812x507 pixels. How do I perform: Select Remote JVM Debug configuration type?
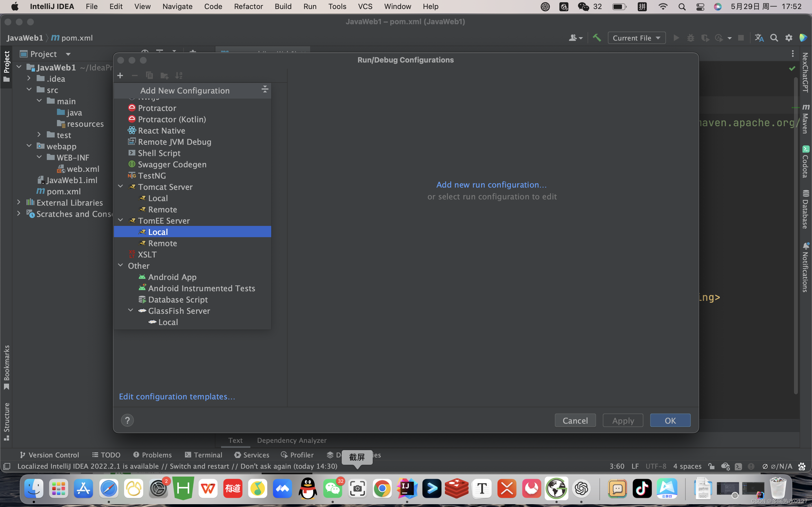175,142
